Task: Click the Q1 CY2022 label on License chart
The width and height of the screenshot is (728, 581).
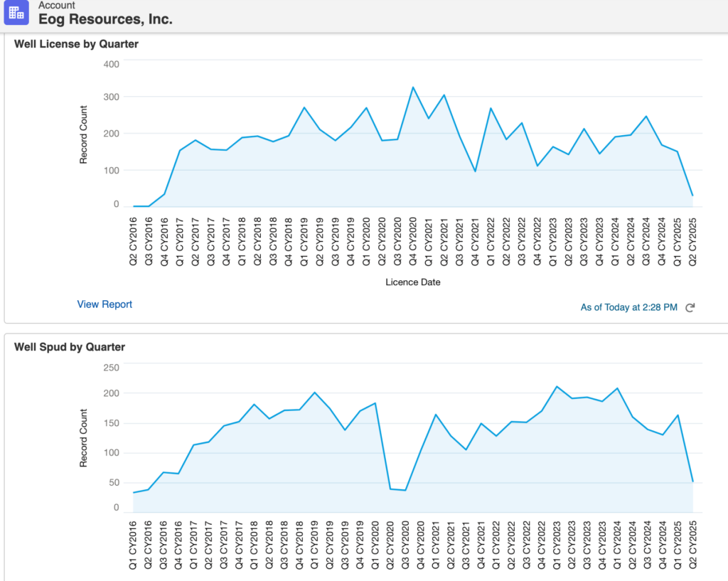Action: click(x=491, y=242)
